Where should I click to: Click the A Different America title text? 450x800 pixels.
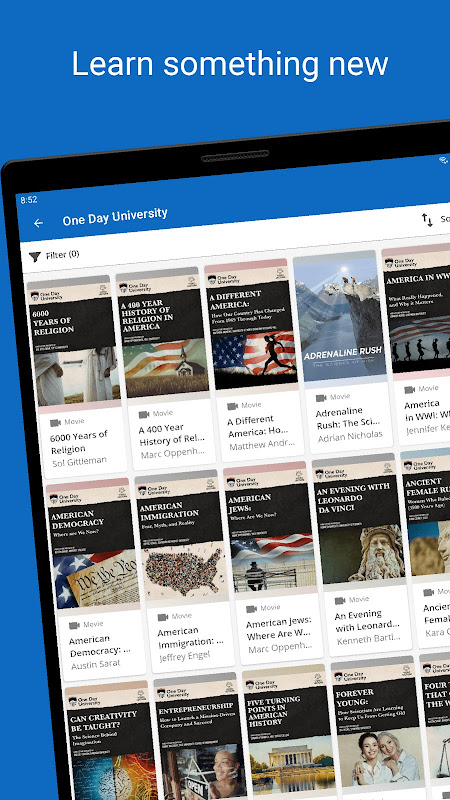coord(254,427)
